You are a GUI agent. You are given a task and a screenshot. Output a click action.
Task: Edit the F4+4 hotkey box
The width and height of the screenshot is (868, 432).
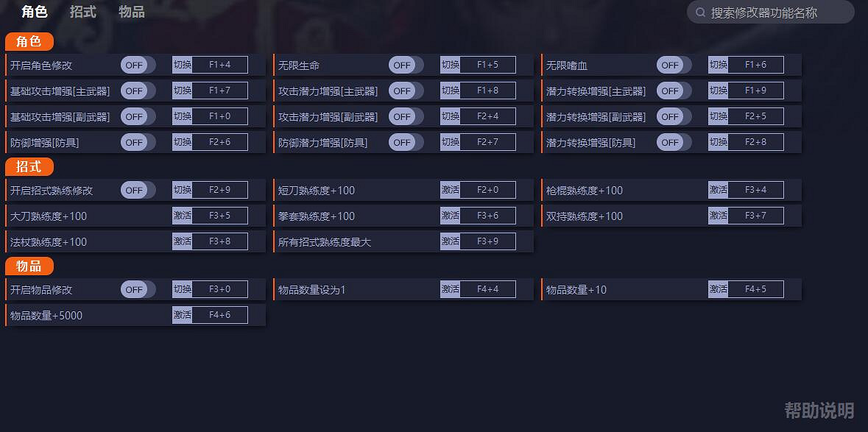[487, 289]
